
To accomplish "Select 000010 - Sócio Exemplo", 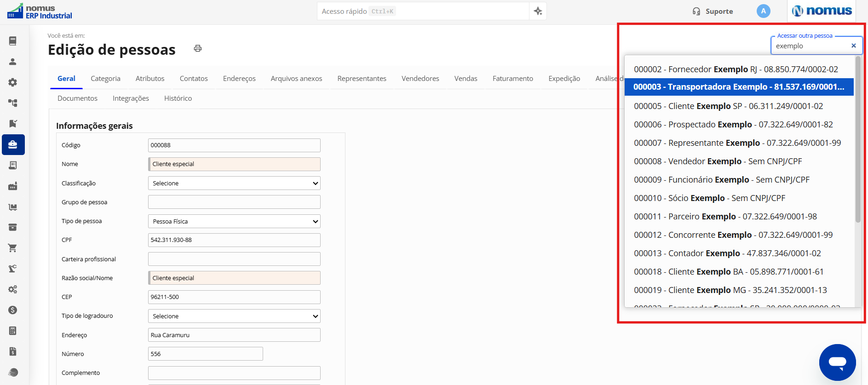I will click(x=739, y=198).
